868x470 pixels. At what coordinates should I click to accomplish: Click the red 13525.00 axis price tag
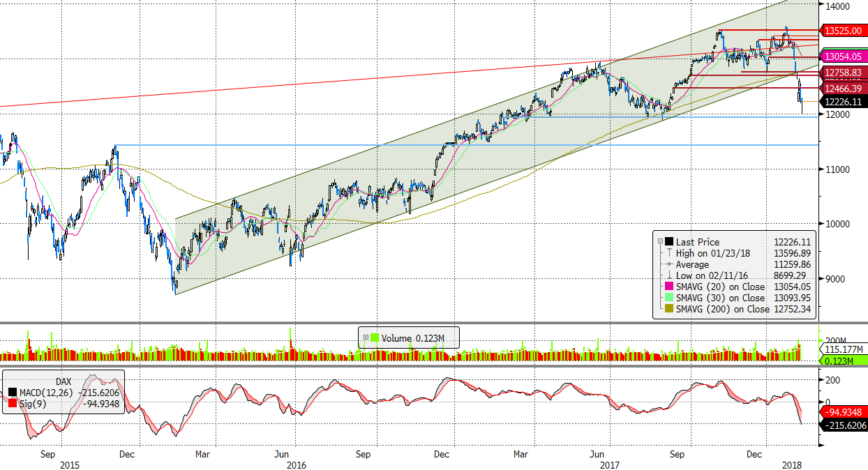(x=843, y=31)
